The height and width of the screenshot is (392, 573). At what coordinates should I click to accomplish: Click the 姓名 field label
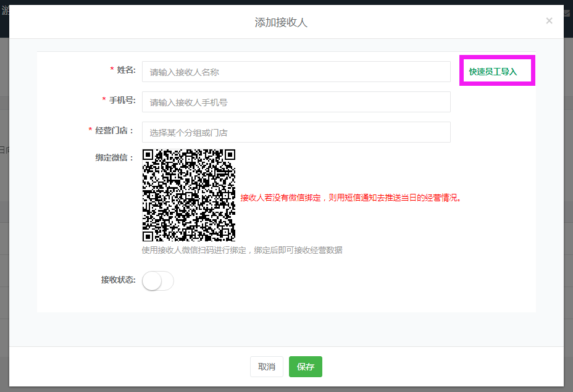point(126,70)
